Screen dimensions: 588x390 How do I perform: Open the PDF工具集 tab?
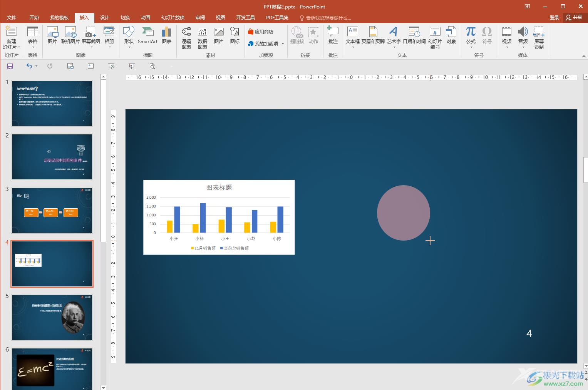tap(277, 18)
